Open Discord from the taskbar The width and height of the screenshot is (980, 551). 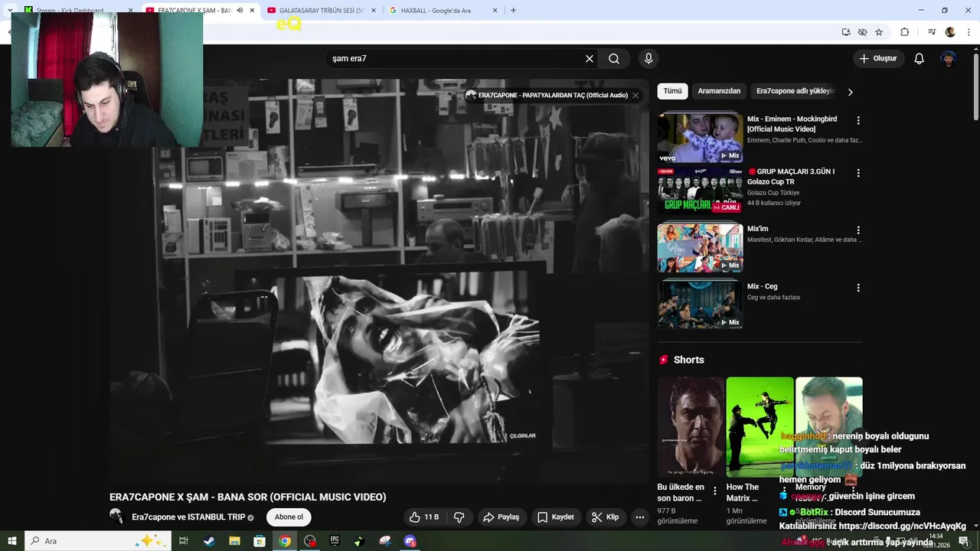point(410,541)
